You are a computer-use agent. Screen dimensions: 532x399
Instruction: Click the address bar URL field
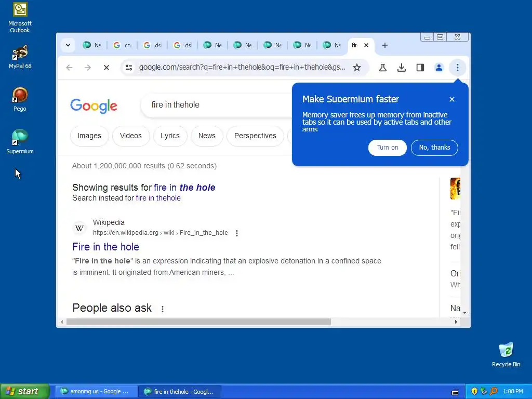click(242, 67)
